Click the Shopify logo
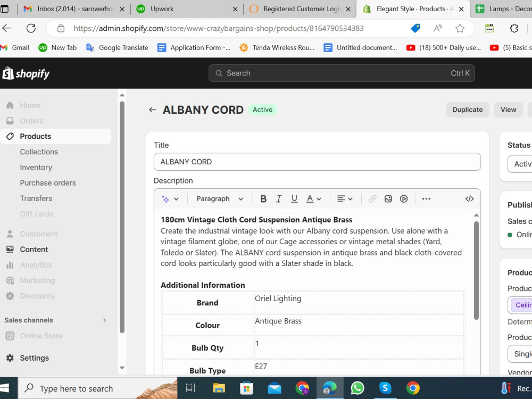 tap(26, 73)
